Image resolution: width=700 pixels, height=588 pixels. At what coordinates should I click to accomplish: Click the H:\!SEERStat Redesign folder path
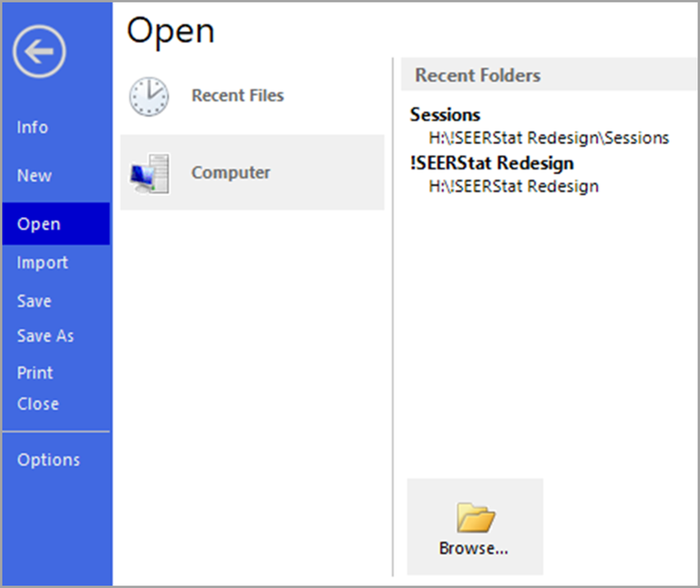pos(513,187)
